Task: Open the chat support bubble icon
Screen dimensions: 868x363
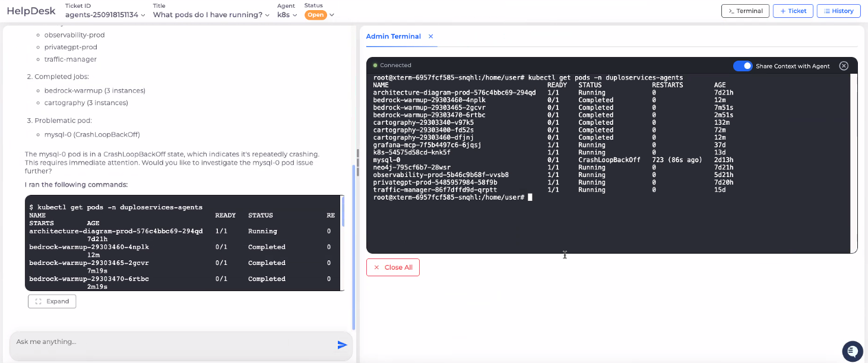Action: click(x=852, y=351)
